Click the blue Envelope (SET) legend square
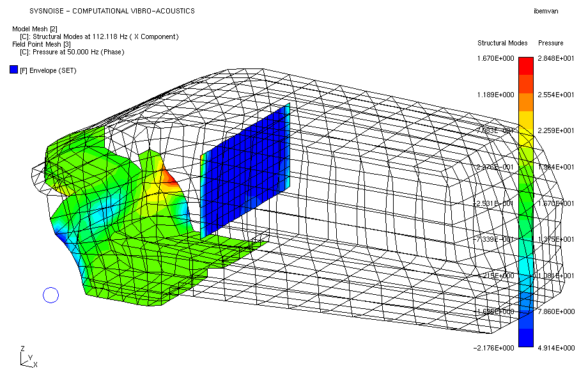588x385 pixels. [x=14, y=70]
